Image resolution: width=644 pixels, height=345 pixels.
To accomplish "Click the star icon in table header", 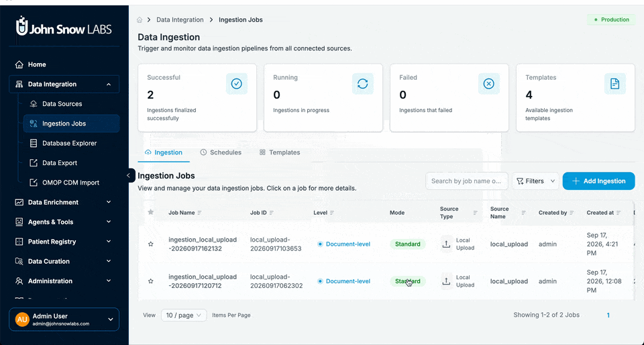I will 151,212.
